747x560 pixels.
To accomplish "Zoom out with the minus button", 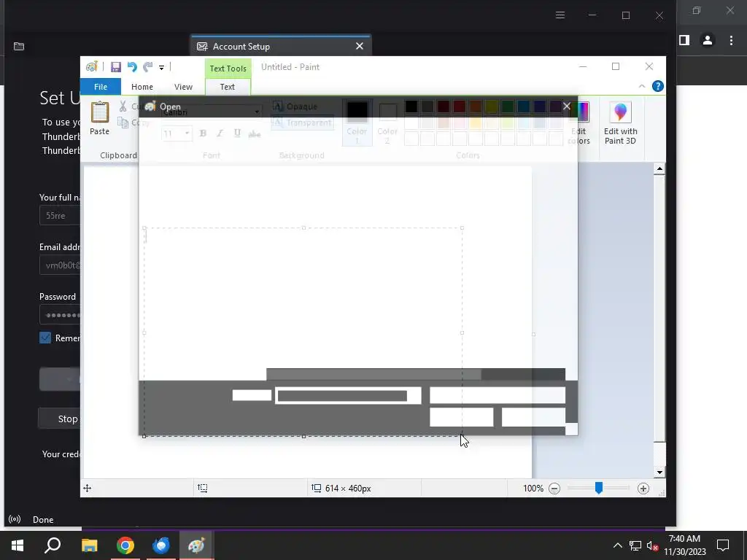I will [554, 489].
